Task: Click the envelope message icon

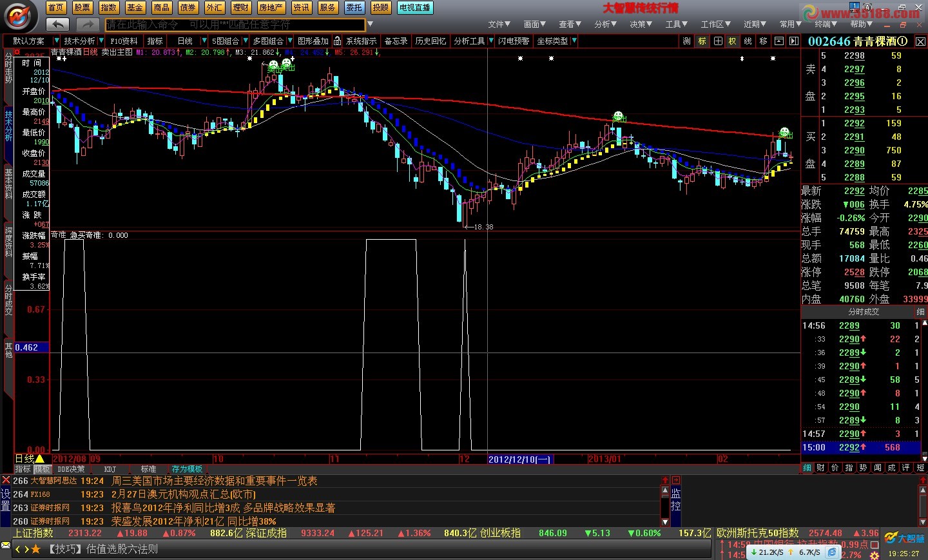Action: [x=6, y=546]
